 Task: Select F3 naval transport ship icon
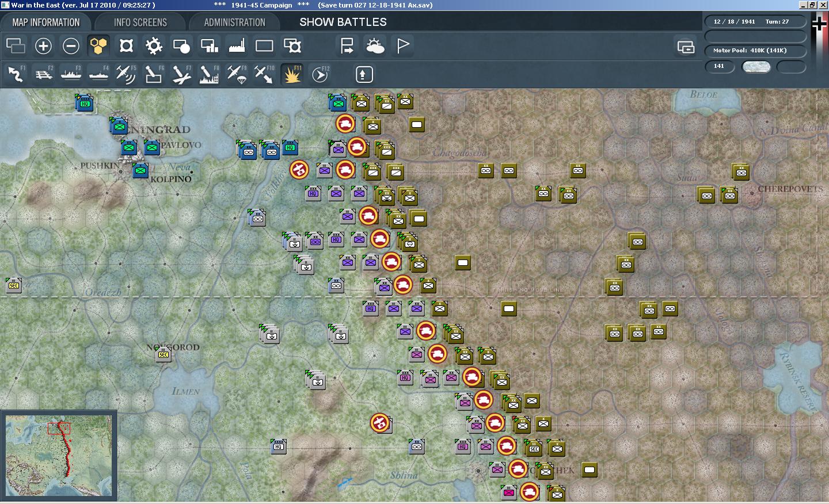71,74
